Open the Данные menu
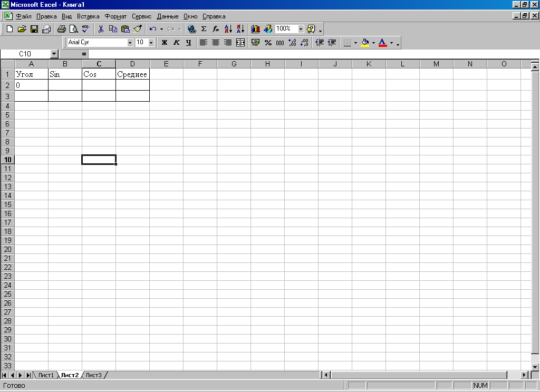Screen dimensions: 540x392 tap(168, 16)
